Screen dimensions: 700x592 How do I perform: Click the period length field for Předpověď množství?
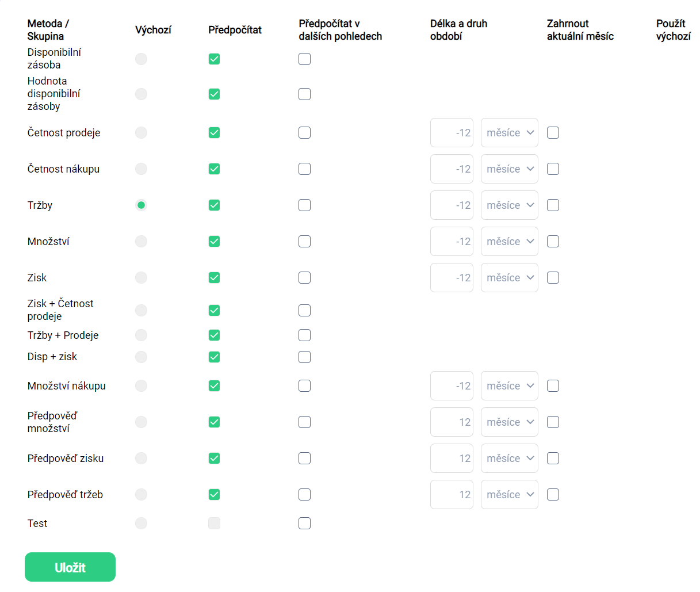[x=452, y=422]
